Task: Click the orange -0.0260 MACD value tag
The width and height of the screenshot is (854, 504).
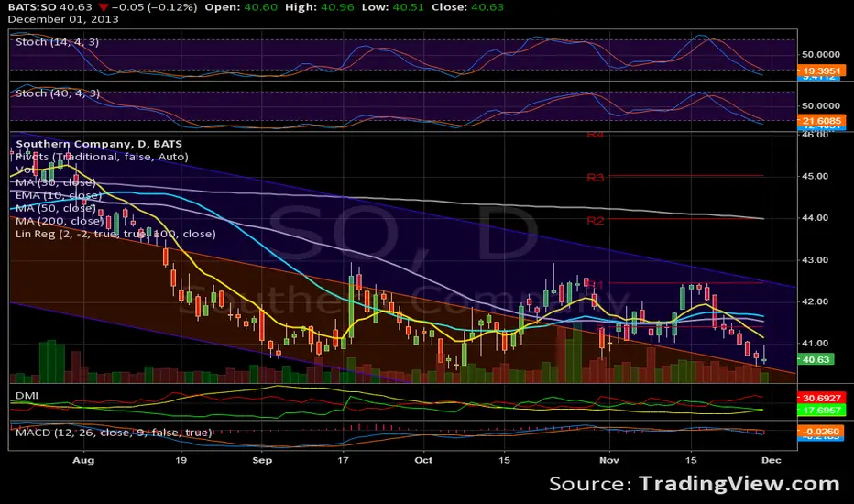Action: click(822, 432)
